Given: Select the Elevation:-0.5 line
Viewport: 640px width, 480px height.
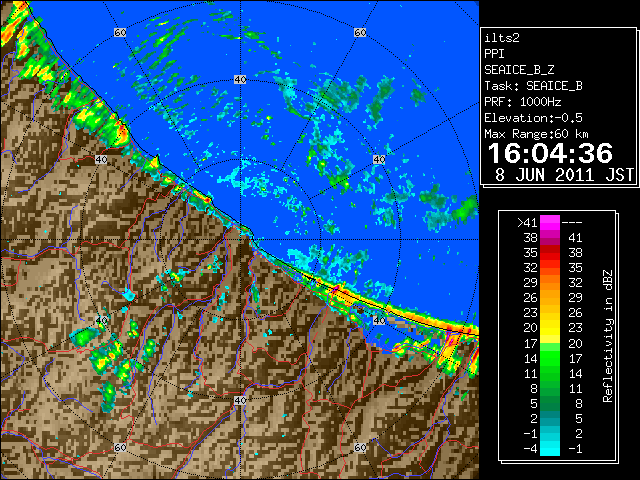Looking at the screenshot, I should 533,118.
